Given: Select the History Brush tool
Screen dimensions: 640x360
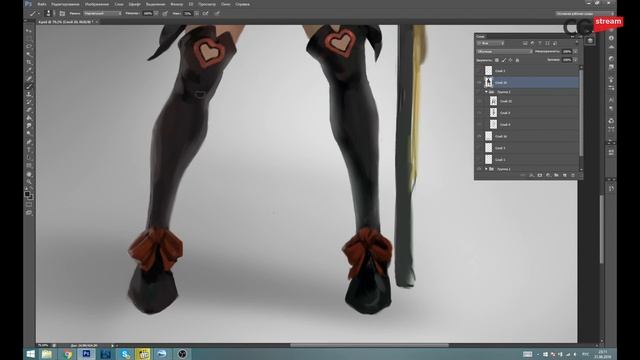Looking at the screenshot, I should tap(29, 102).
